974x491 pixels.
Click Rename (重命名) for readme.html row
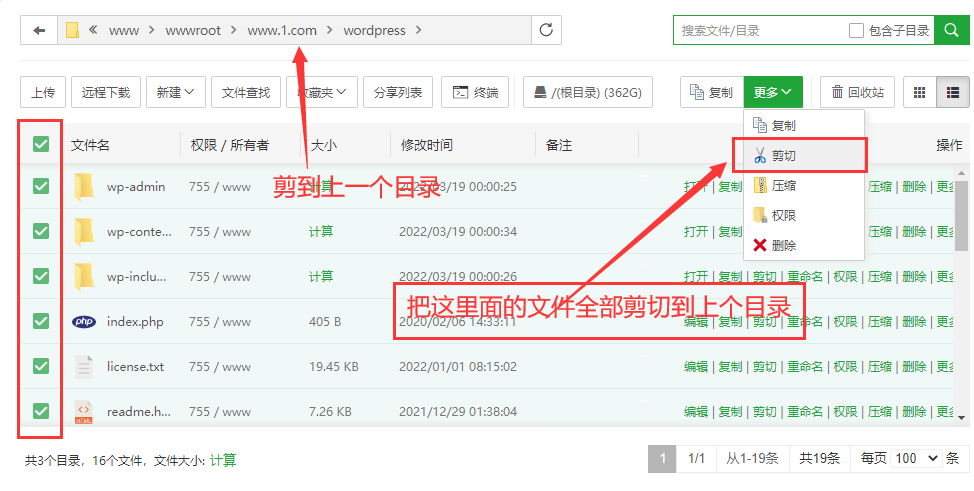coord(805,411)
